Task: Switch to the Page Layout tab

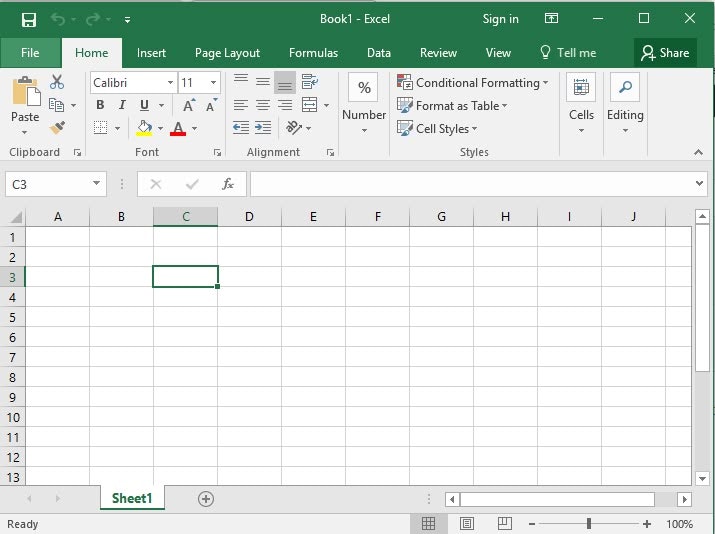Action: click(227, 53)
